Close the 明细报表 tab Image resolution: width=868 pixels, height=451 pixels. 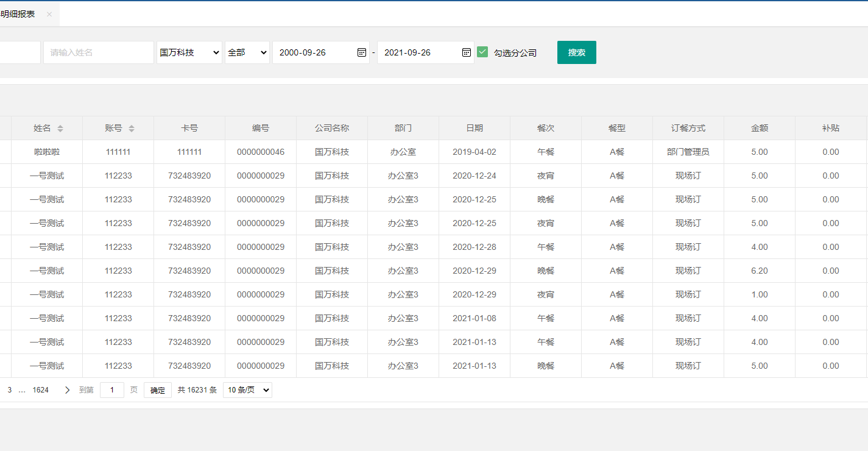[x=49, y=14]
